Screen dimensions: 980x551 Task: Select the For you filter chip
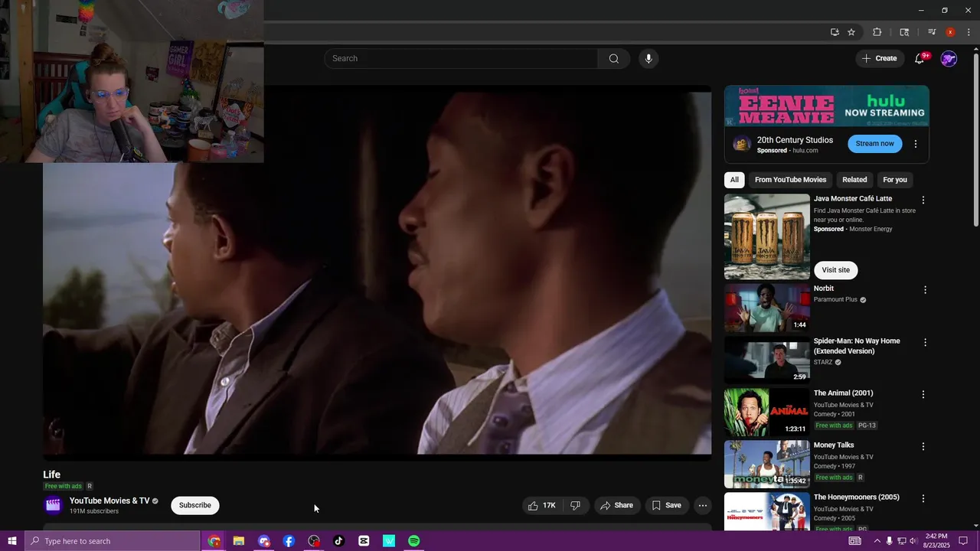(895, 180)
